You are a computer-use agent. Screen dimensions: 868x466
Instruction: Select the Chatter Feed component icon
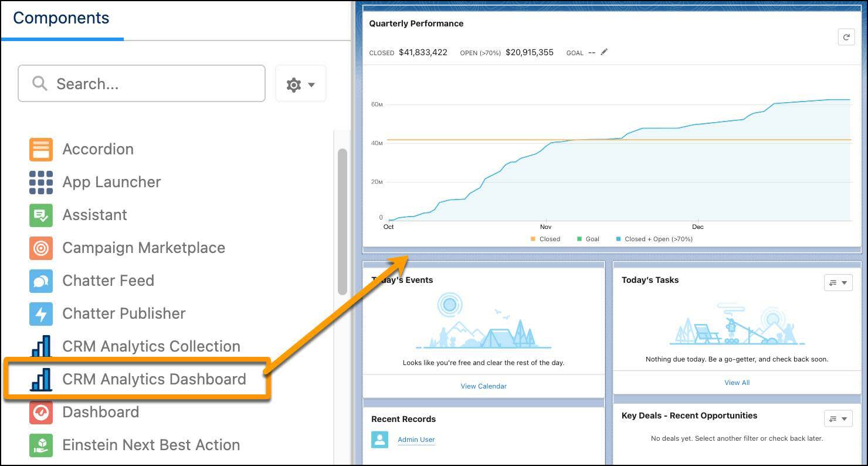click(x=40, y=281)
